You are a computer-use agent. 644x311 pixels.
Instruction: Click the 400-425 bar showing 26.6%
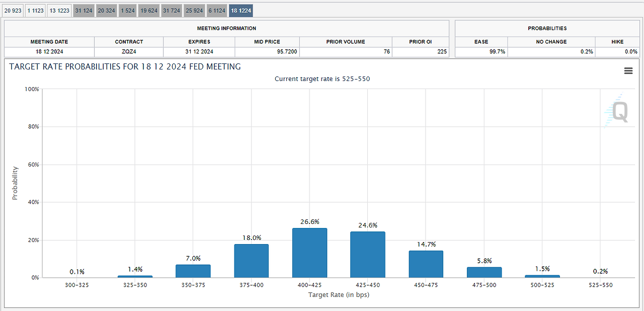click(x=309, y=253)
